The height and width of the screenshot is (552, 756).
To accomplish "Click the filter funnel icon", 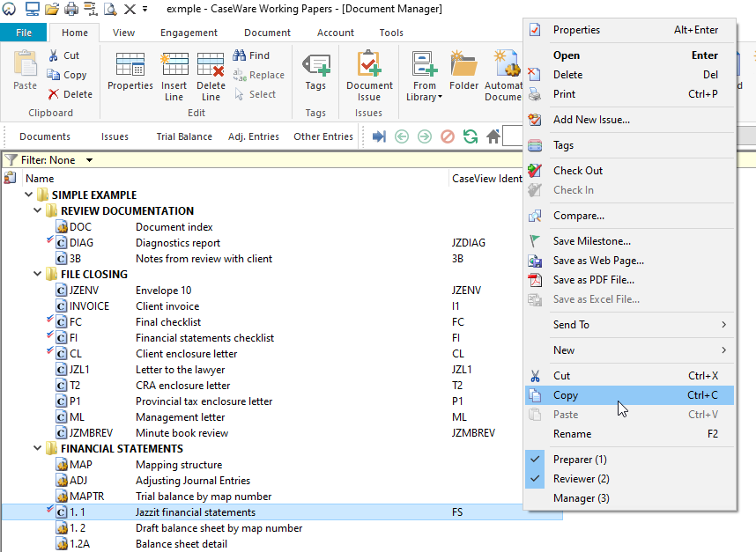I will point(11,159).
